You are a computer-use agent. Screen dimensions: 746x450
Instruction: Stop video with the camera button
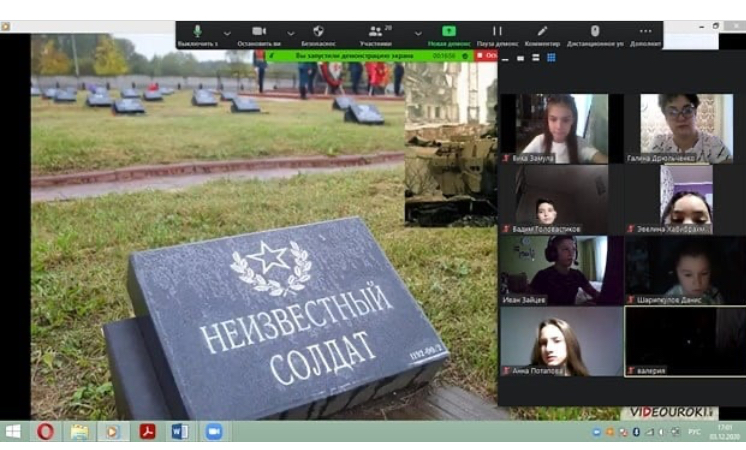click(x=259, y=33)
